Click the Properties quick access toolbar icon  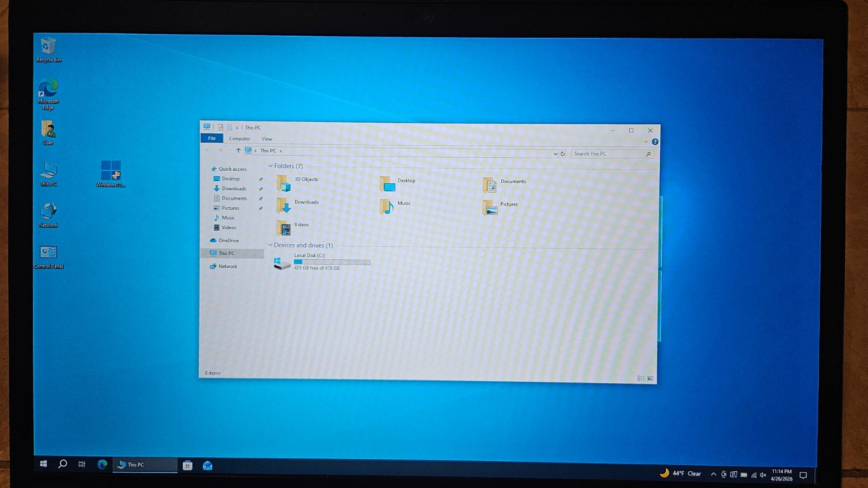pos(220,127)
